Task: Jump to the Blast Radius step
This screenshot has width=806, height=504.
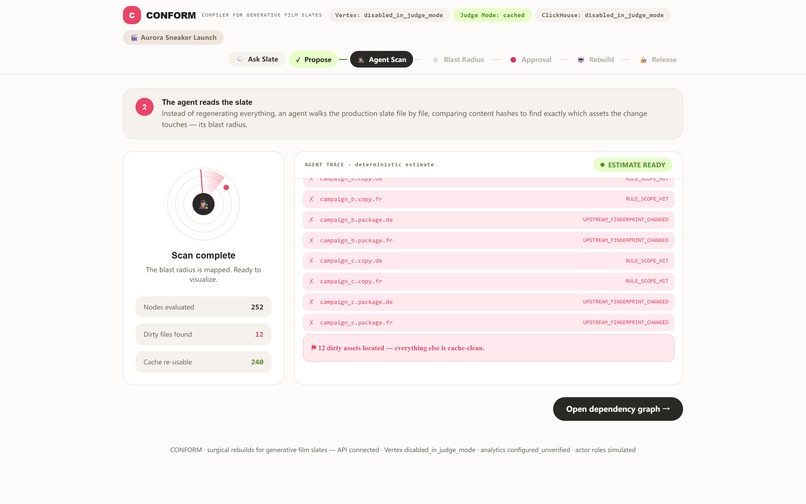Action: click(458, 60)
